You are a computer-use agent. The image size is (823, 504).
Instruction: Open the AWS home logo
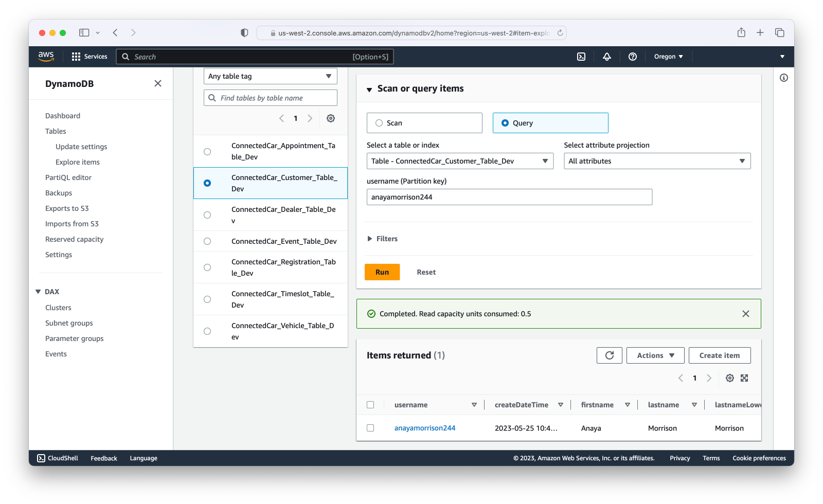46,57
